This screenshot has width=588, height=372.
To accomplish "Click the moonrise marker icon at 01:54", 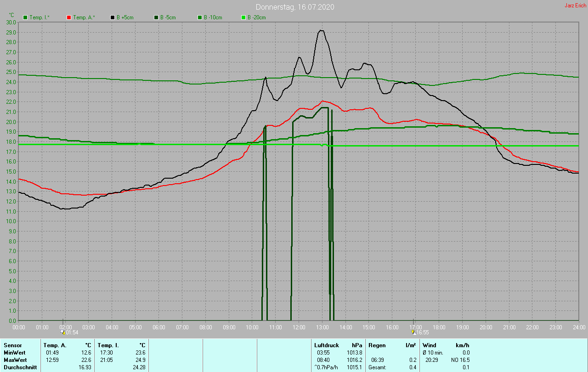I will (63, 332).
